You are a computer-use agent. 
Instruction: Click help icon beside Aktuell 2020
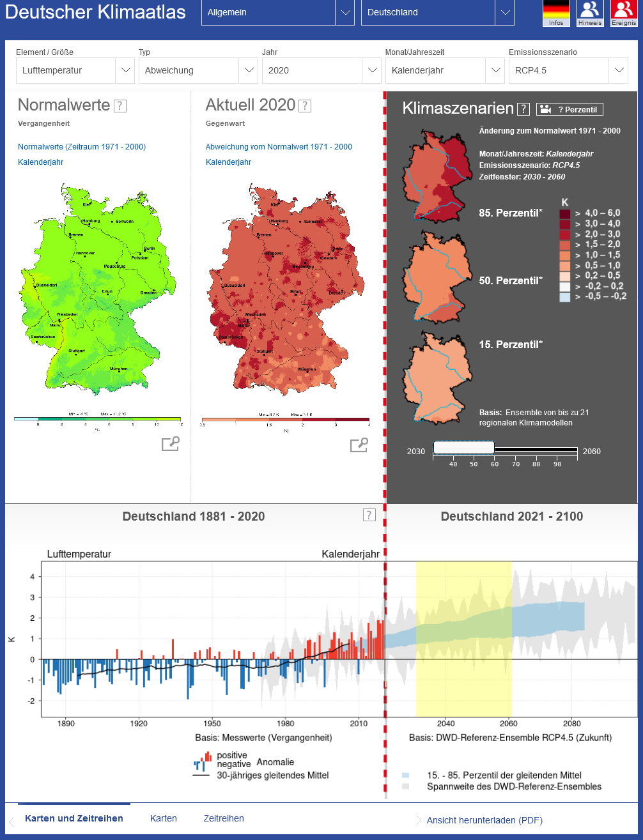click(306, 106)
